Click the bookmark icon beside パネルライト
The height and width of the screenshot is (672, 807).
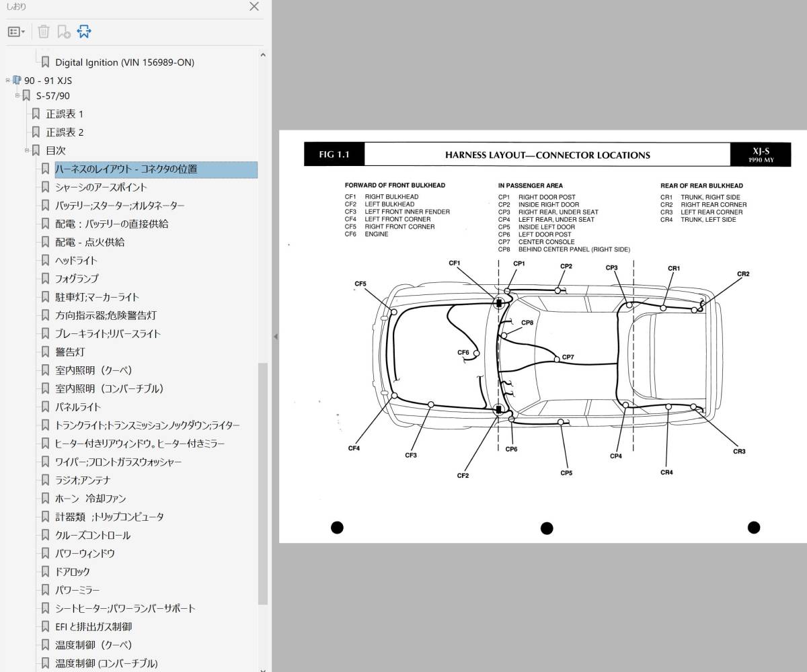pos(45,407)
